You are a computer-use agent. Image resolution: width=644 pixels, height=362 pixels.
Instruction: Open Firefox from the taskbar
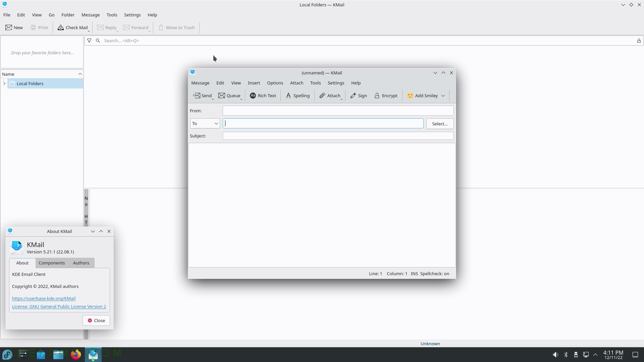click(76, 354)
